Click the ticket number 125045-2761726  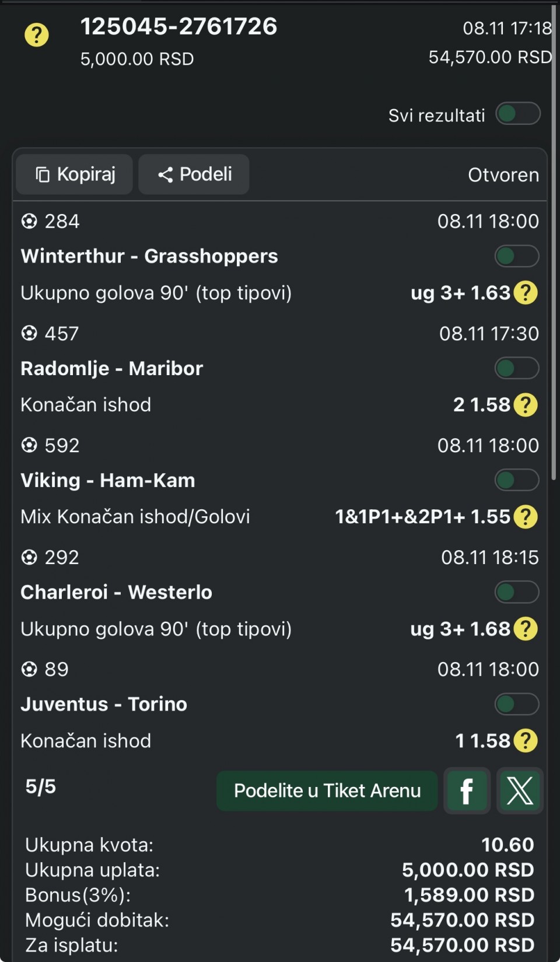(178, 27)
